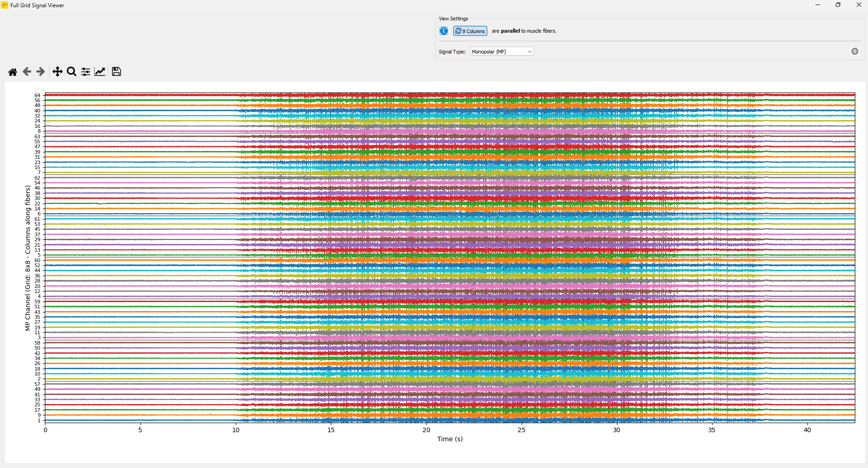Enable the Pan tool in the toolbar
The height and width of the screenshot is (468, 868).
pyautogui.click(x=57, y=71)
